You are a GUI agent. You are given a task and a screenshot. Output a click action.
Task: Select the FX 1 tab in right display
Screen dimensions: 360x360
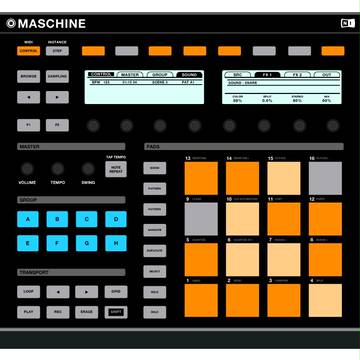267,75
